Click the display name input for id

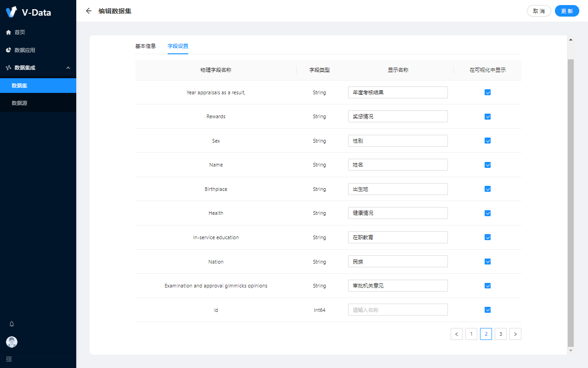(x=398, y=310)
